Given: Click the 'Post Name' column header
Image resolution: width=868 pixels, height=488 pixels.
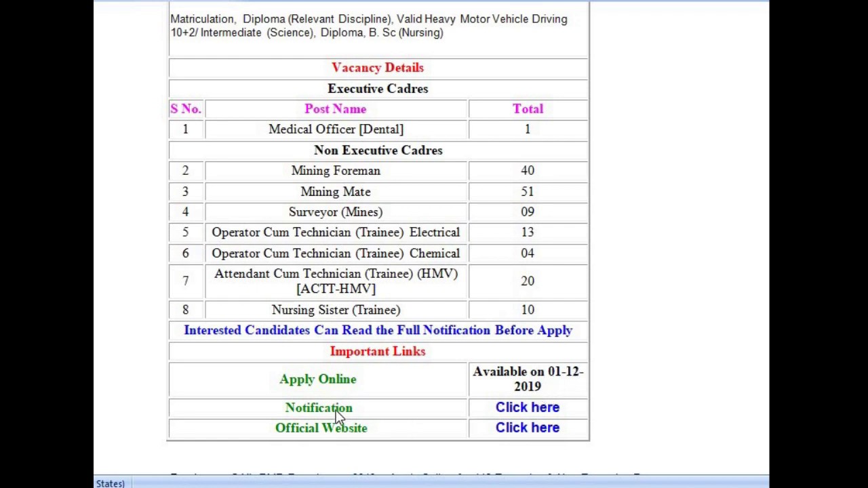Looking at the screenshot, I should click(336, 109).
